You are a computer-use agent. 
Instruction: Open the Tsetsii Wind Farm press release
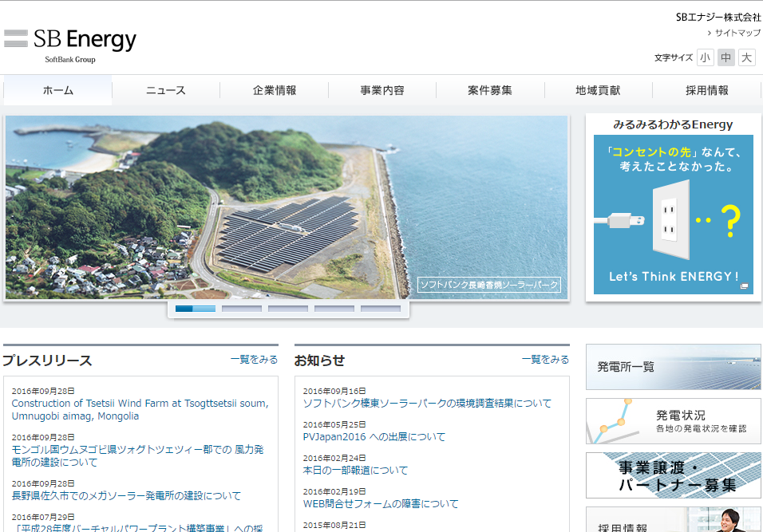click(140, 409)
